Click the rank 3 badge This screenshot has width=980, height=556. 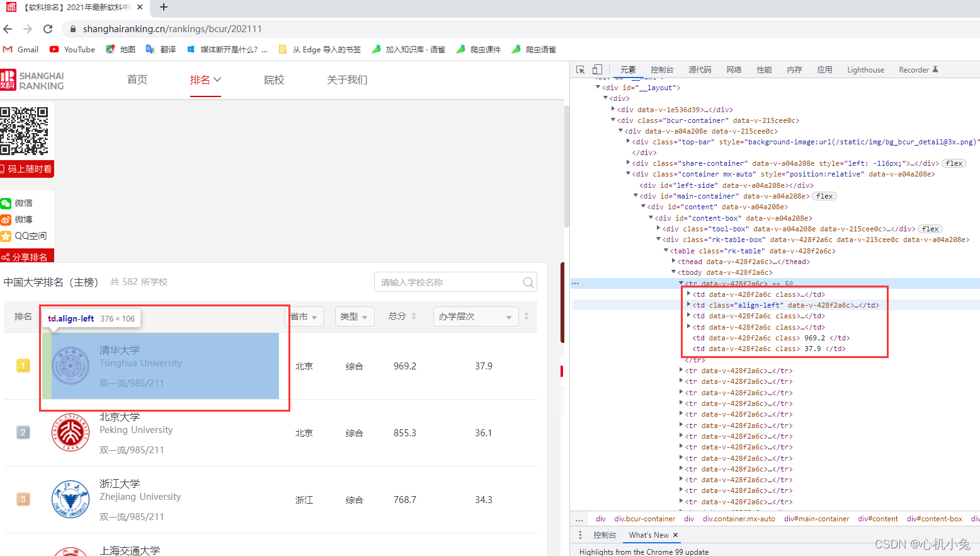[x=23, y=499]
